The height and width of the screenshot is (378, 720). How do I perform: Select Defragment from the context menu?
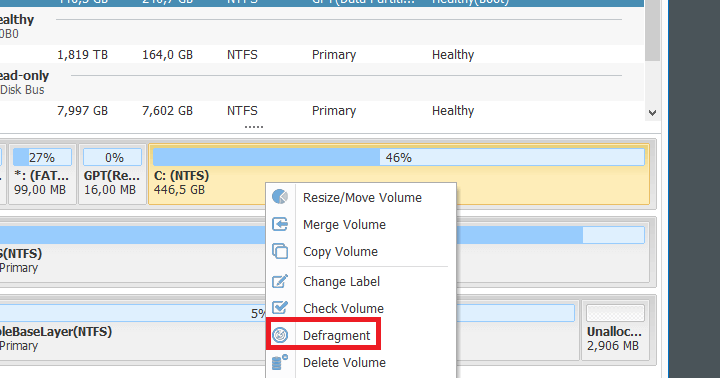(361, 335)
